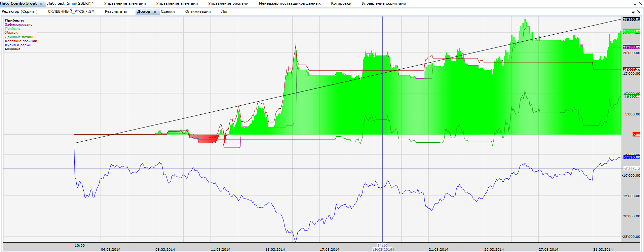Open the inner panel tab list dropdown arrow
644x252 pixels.
[x=633, y=12]
